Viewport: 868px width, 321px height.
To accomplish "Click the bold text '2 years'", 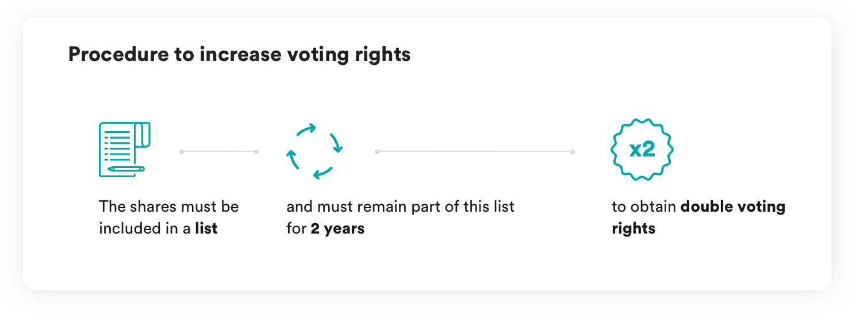I will pos(337,228).
